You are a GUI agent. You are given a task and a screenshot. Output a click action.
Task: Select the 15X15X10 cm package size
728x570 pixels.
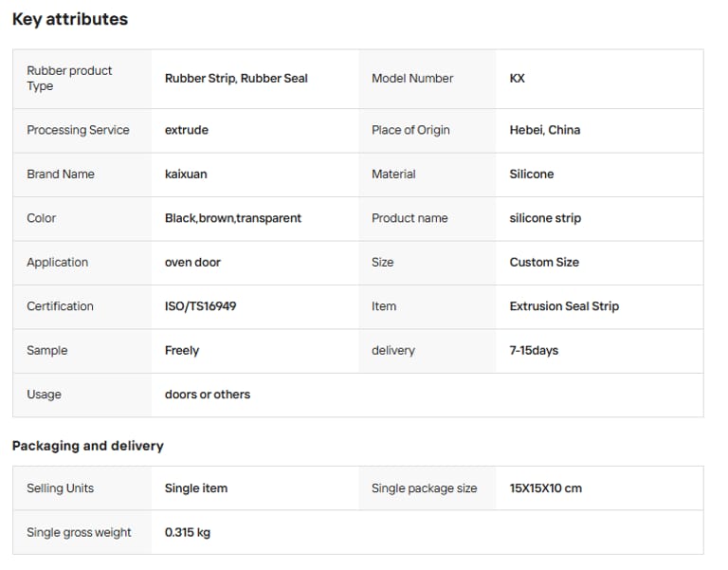(x=546, y=488)
